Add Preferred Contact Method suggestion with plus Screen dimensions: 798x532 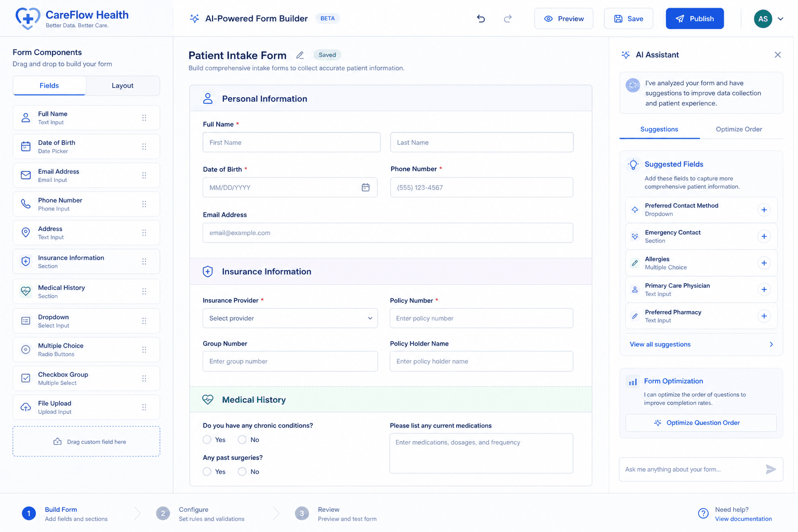tap(764, 210)
